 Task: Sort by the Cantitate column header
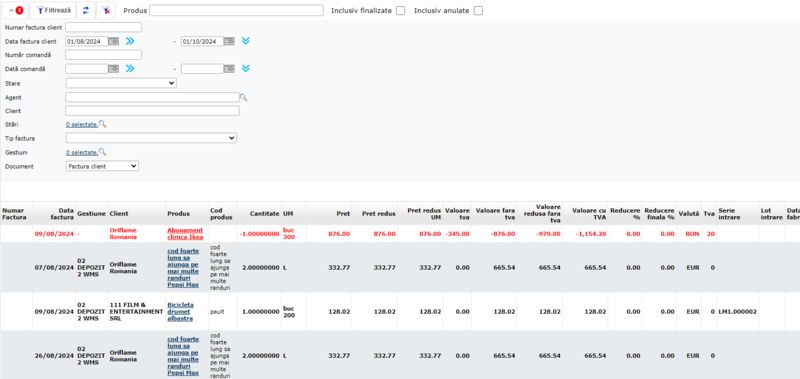point(265,214)
